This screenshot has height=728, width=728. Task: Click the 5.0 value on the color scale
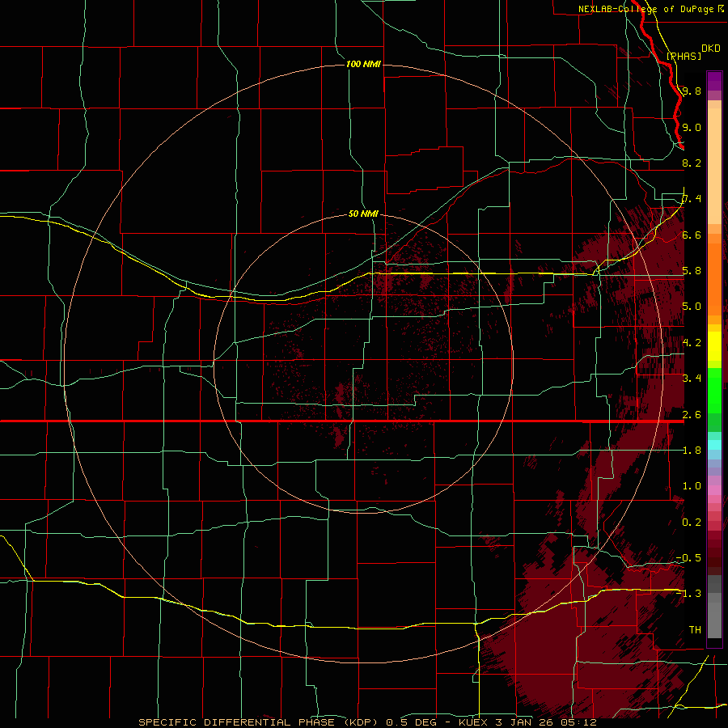[692, 307]
